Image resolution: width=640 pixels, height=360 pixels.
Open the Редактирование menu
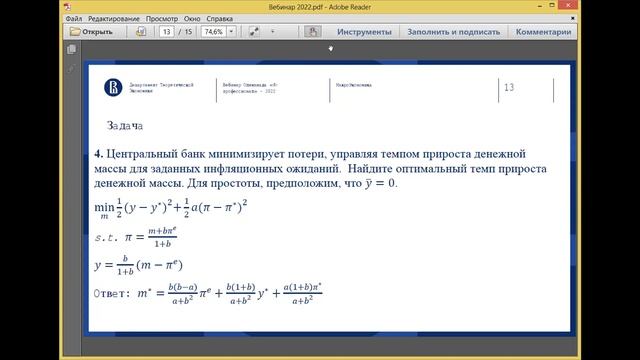114,19
